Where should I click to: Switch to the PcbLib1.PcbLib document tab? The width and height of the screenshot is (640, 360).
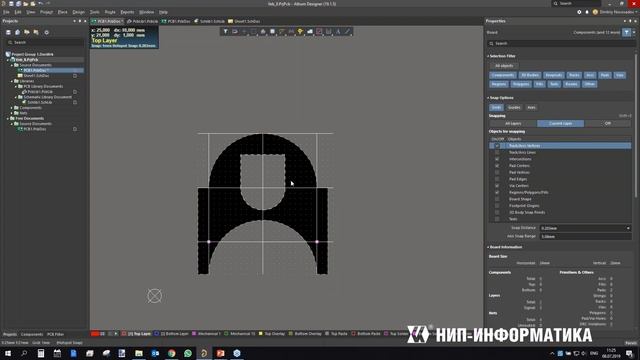tap(142, 21)
